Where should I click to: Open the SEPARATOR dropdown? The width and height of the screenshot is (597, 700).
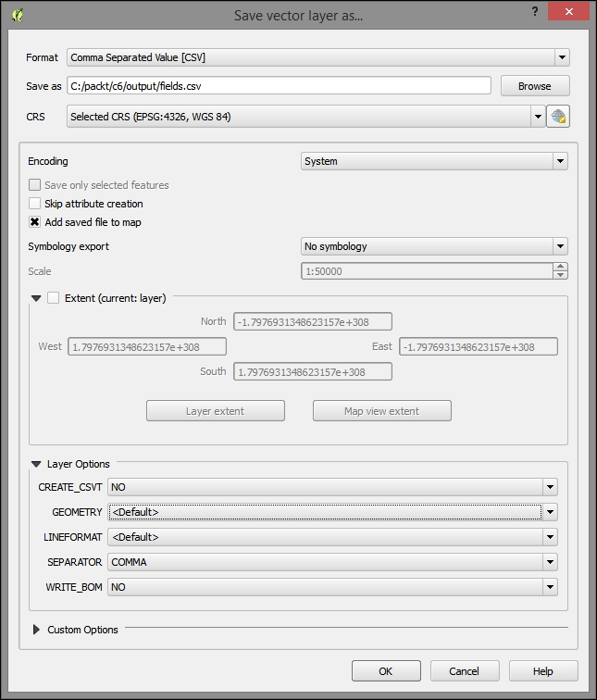(332, 562)
